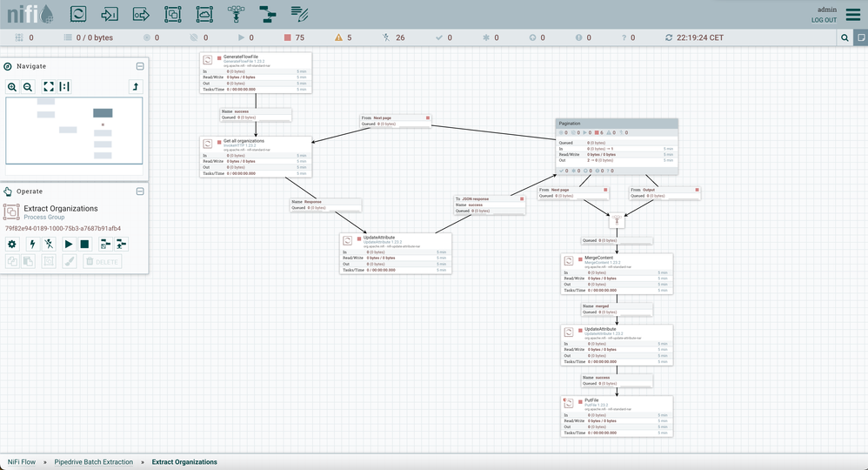Open configuration gear in the Operate panel
Image resolution: width=868 pixels, height=470 pixels.
coord(12,245)
